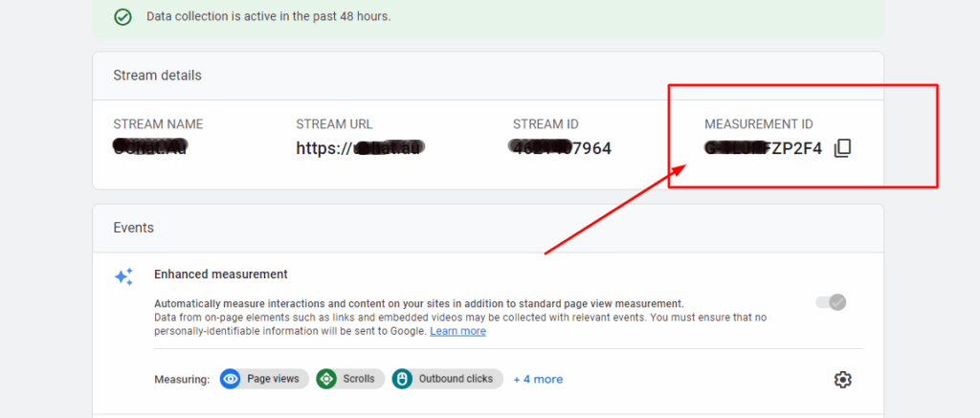Expand the '+ 4 more' measurements
Image resolution: width=980 pixels, height=418 pixels.
pos(538,379)
